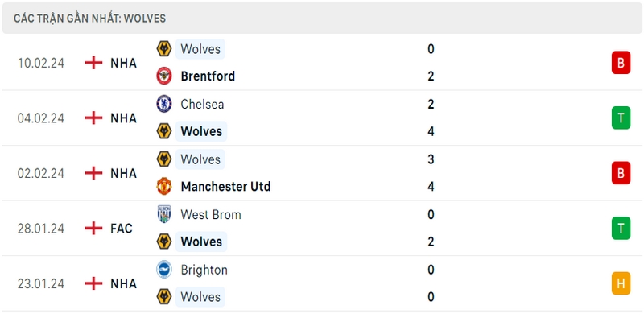Click England flag icon beside 10.02.24

pyautogui.click(x=93, y=63)
